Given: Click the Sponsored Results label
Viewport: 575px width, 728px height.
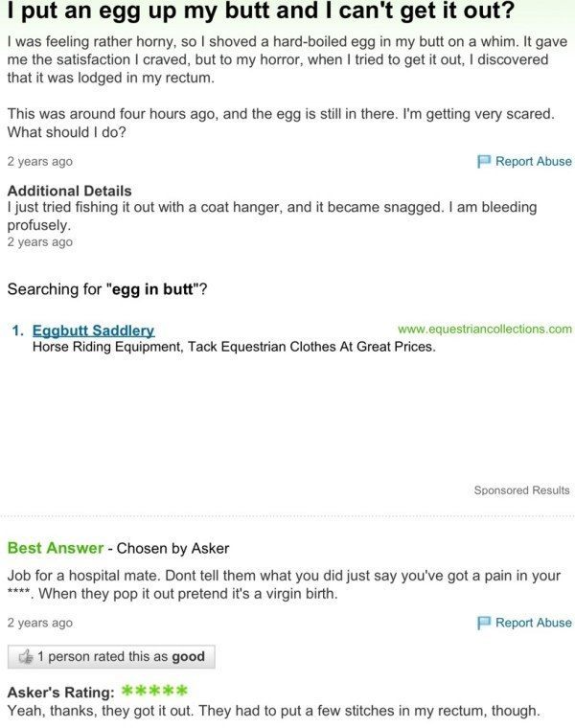Looking at the screenshot, I should (521, 490).
